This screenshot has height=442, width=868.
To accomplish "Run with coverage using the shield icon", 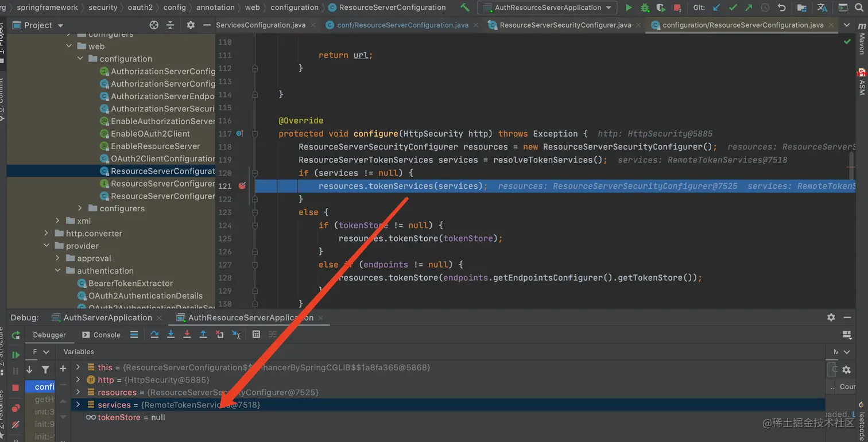I will coord(661,7).
